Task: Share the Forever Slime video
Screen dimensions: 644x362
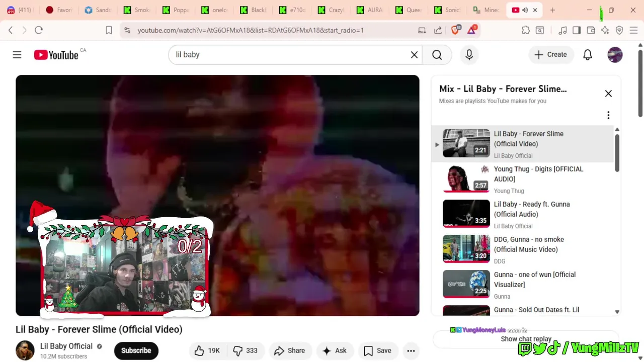Action: point(290,351)
